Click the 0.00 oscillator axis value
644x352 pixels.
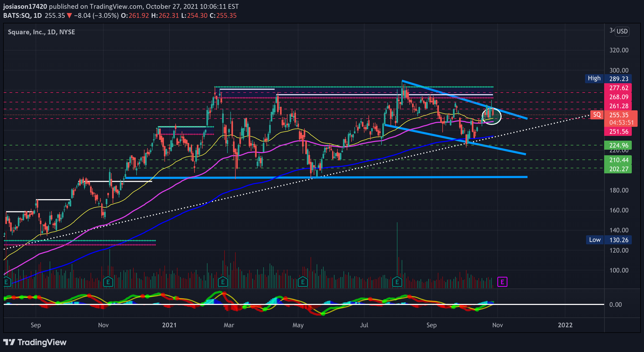tap(615, 305)
